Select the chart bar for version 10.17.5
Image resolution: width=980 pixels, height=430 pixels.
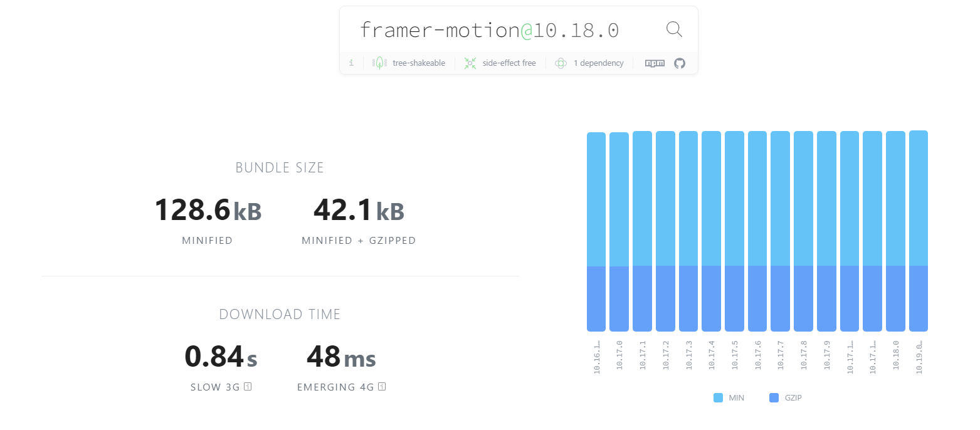pyautogui.click(x=734, y=231)
